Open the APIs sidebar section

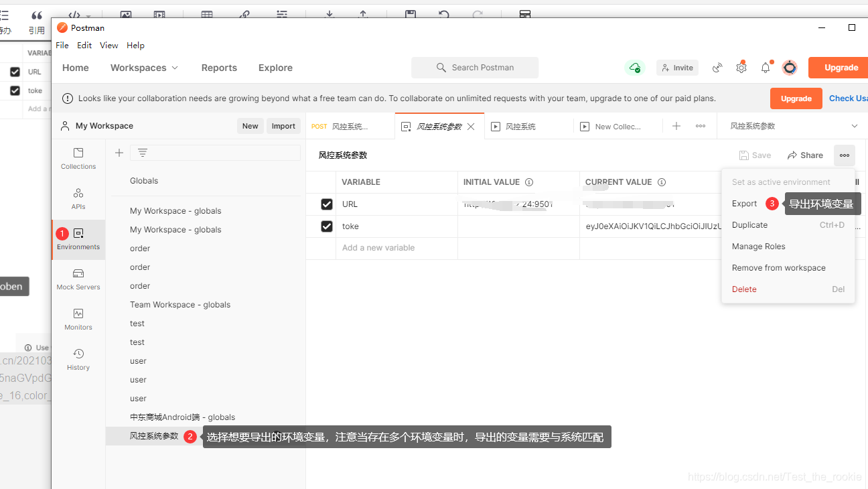pos(78,199)
